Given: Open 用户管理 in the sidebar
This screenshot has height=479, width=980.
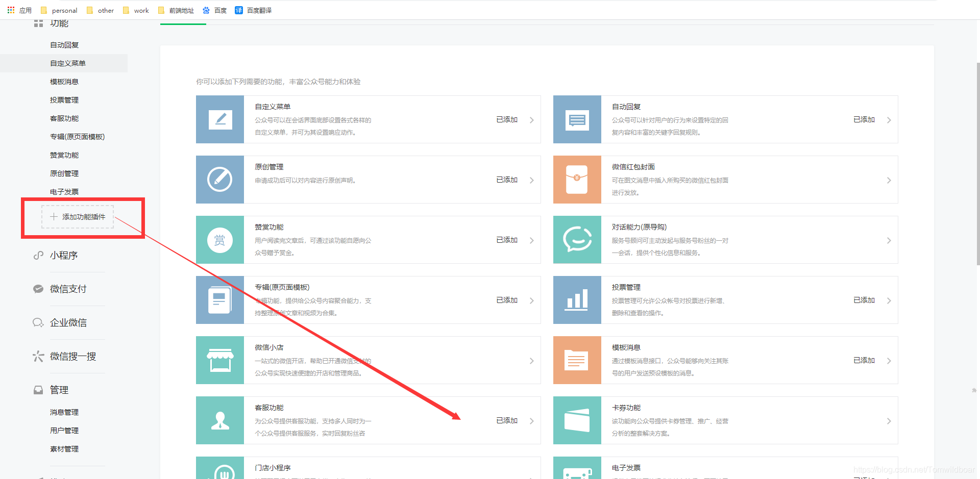Looking at the screenshot, I should [64, 431].
